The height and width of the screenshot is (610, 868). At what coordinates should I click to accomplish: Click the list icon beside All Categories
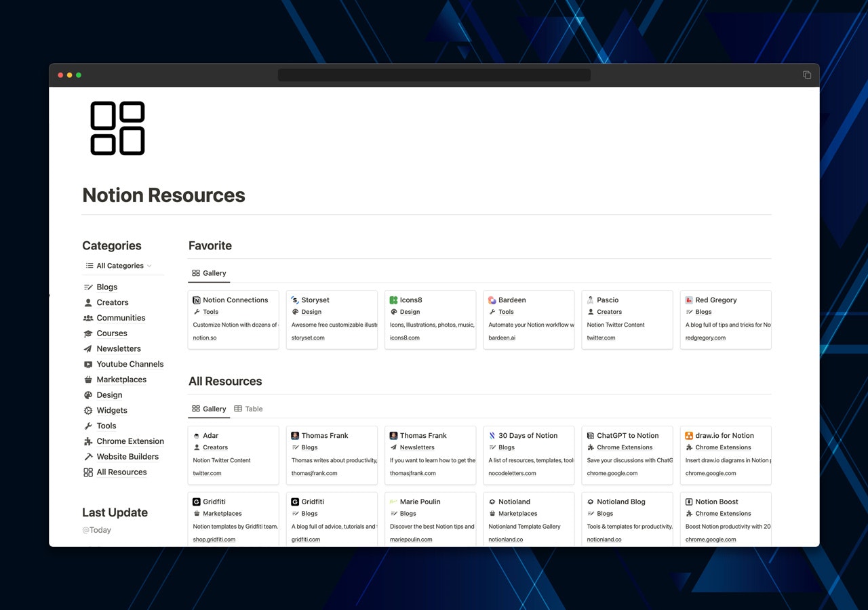90,266
